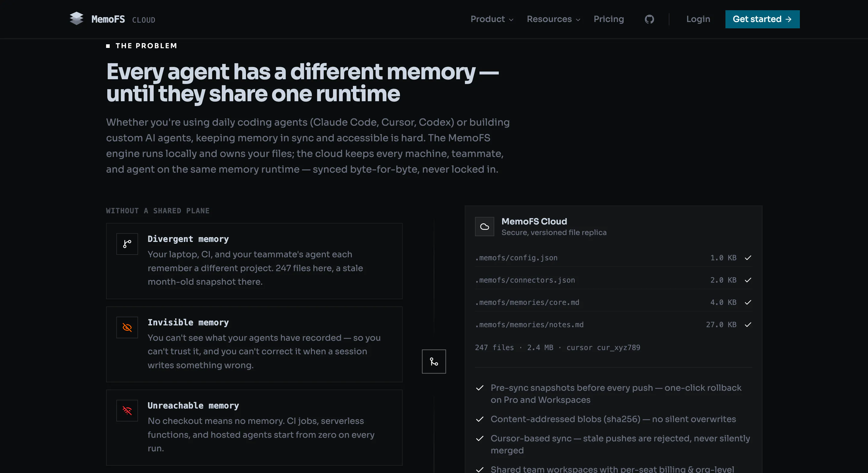Screen dimensions: 868x473
Task: Click the checkmark on the notes.md row
Action: pyautogui.click(x=748, y=324)
